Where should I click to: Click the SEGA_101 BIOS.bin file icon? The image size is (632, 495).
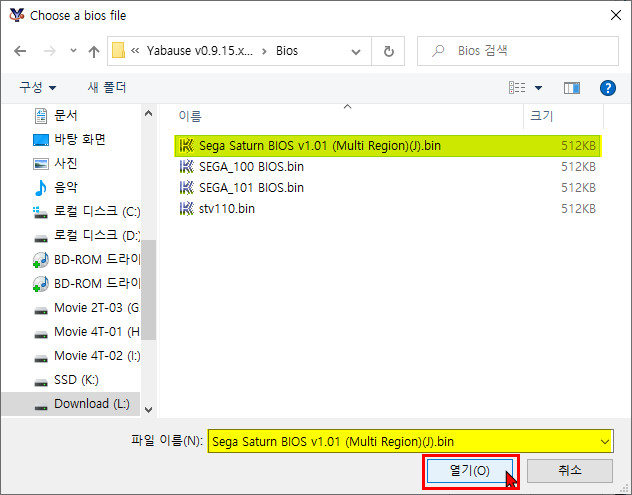pyautogui.click(x=186, y=187)
